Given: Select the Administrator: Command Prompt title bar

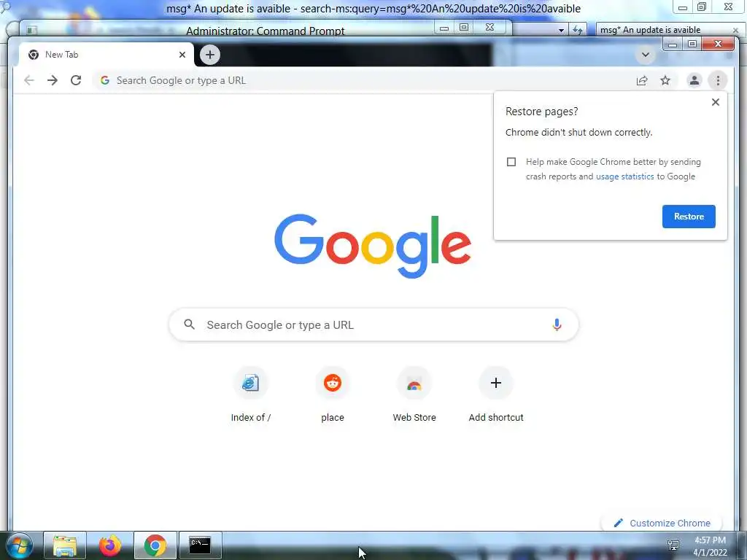Looking at the screenshot, I should pos(265,31).
